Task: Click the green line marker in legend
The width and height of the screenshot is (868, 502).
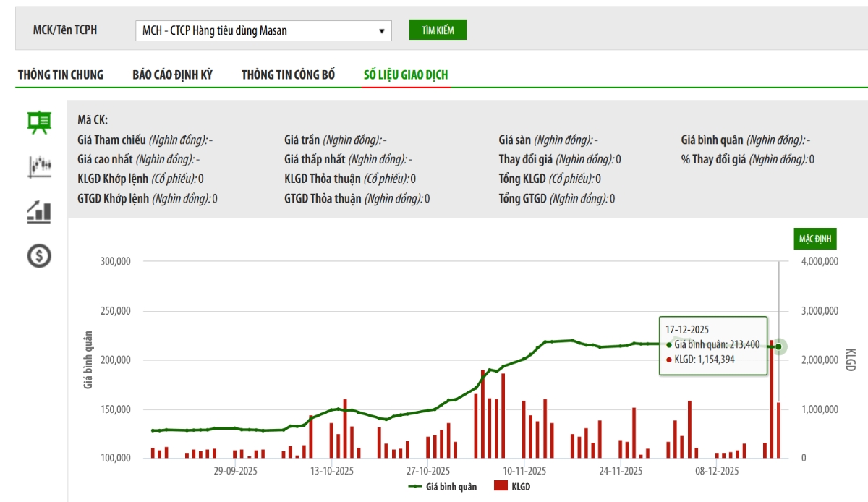Action: point(416,487)
